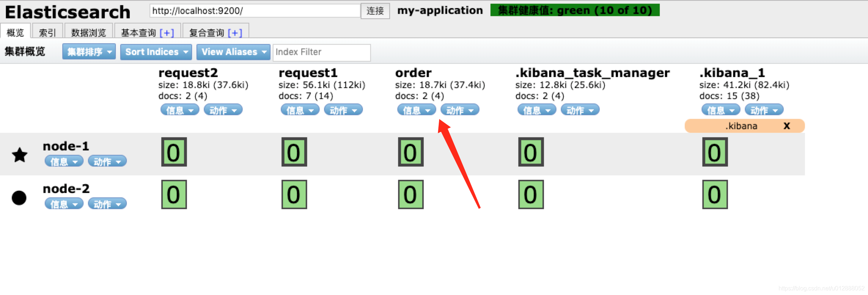Screen dimensions: 868x295
Task: Click the node-1 name label
Action: [x=66, y=146]
